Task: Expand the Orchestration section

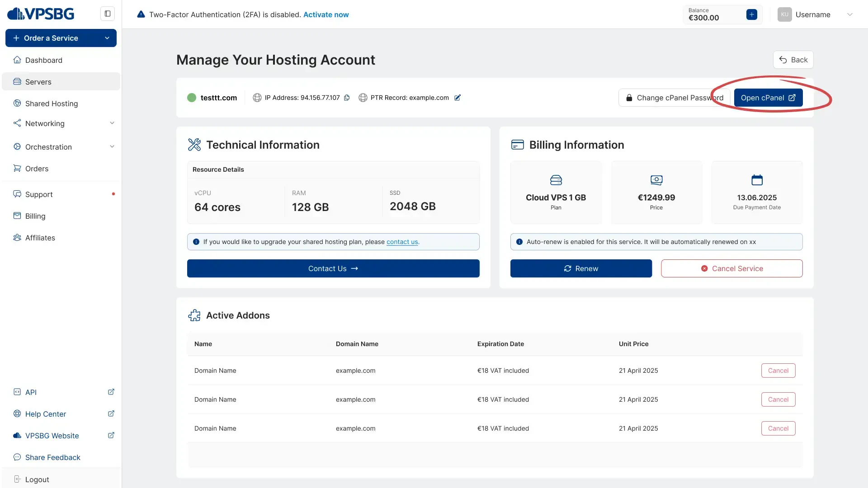Action: tap(112, 146)
